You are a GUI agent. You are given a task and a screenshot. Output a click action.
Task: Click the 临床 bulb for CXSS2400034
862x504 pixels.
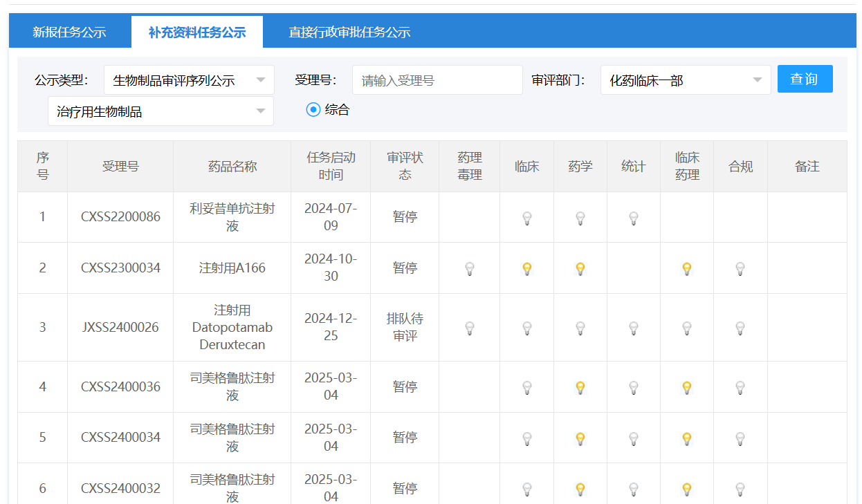[x=527, y=438]
